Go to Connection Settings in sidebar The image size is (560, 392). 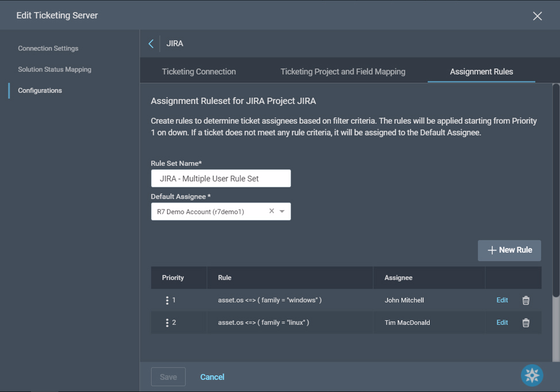click(48, 48)
